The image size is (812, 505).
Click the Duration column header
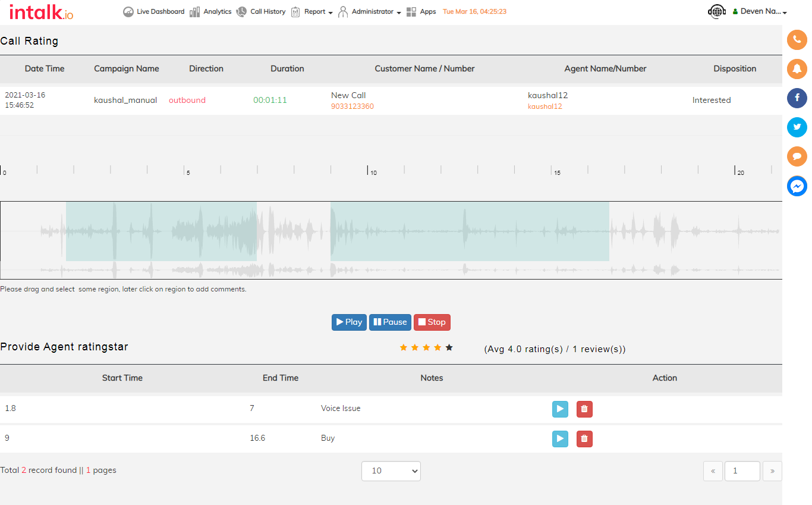[x=287, y=68]
